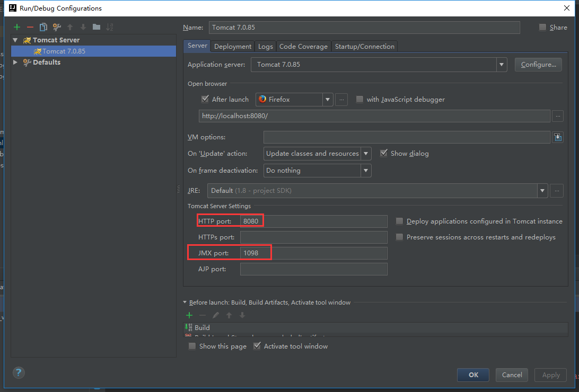
Task: Remove before launch task minus icon
Action: 203,315
